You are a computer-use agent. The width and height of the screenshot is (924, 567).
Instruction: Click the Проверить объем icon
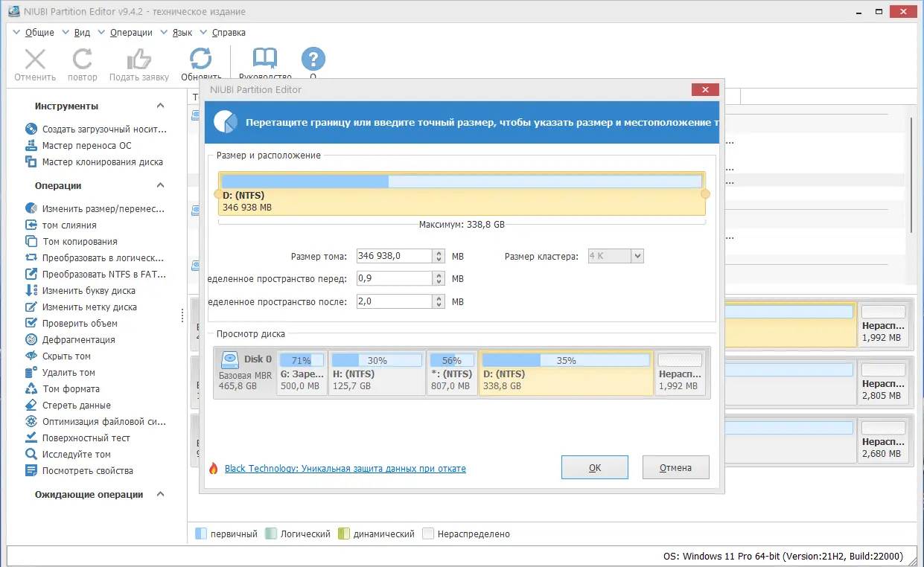point(31,324)
